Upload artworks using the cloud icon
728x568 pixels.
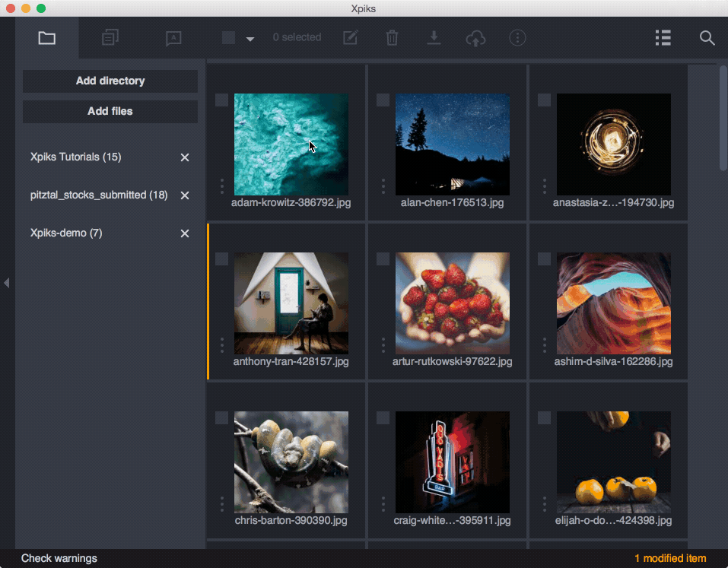pos(475,37)
